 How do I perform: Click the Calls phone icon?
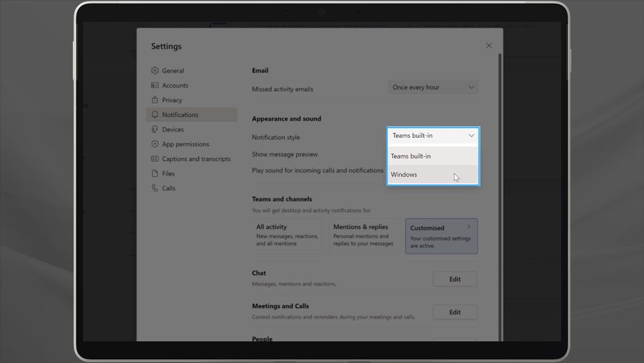click(155, 188)
